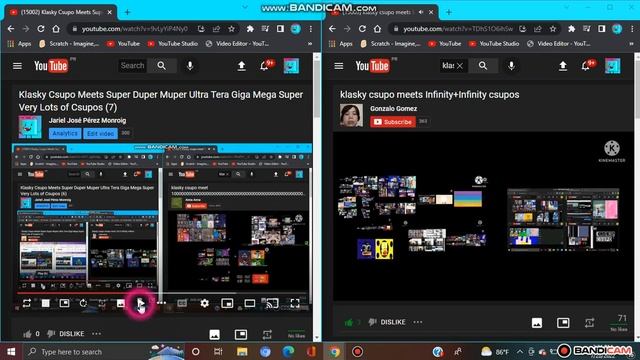Click the Subscribe button in right window

click(393, 122)
